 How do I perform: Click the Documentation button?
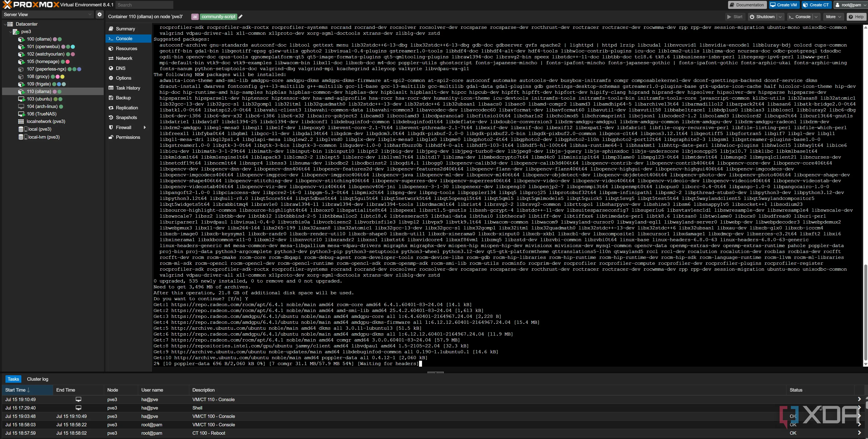point(747,5)
